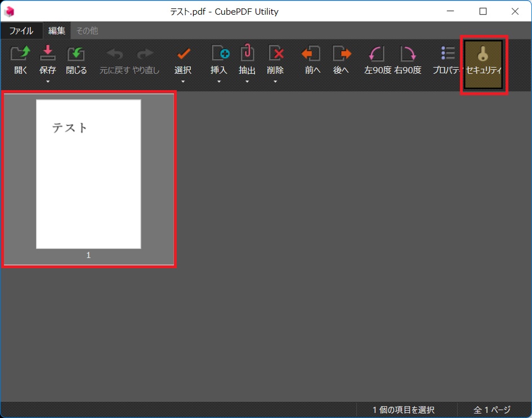Screen dimensions: 532x418
Task: Click status text 1 個の項目を選択
Action: pos(404,410)
